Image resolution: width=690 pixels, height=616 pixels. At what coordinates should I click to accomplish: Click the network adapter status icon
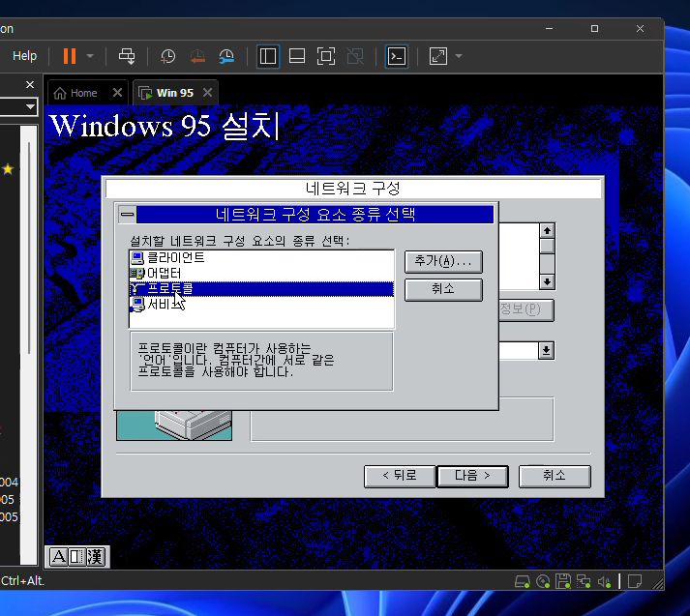[584, 582]
